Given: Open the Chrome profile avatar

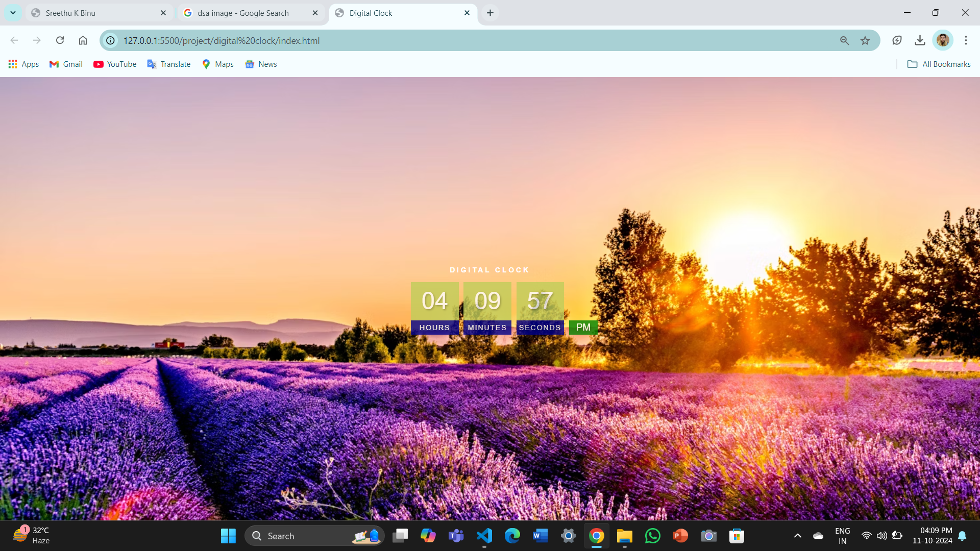Looking at the screenshot, I should click(x=943, y=40).
